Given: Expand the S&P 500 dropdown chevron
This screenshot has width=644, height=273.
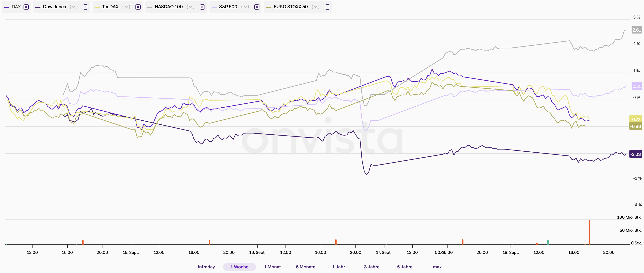Looking at the screenshot, I should (245, 7).
